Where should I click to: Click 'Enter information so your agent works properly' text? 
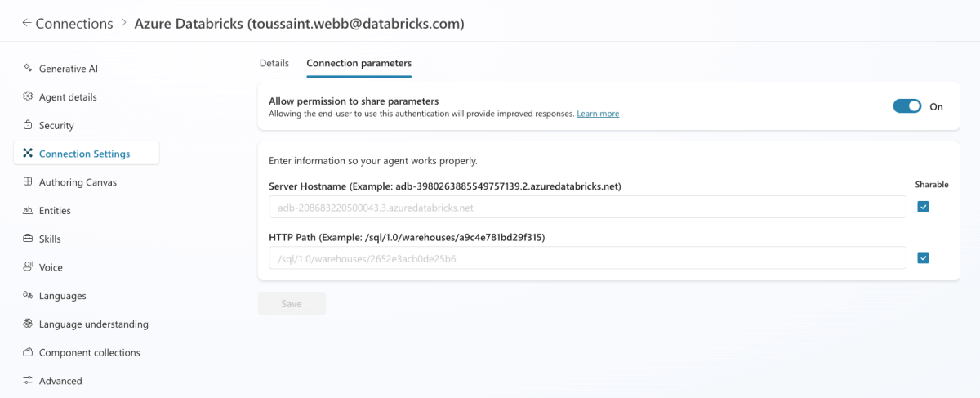pos(373,161)
